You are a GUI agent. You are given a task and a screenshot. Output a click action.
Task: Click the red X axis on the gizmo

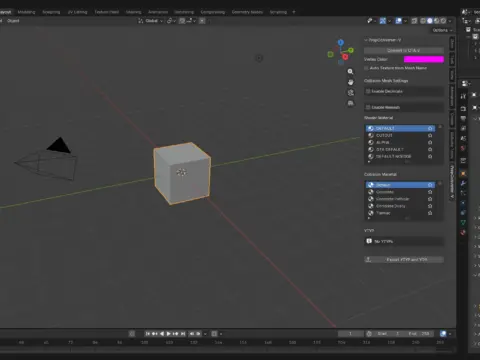pos(345,57)
